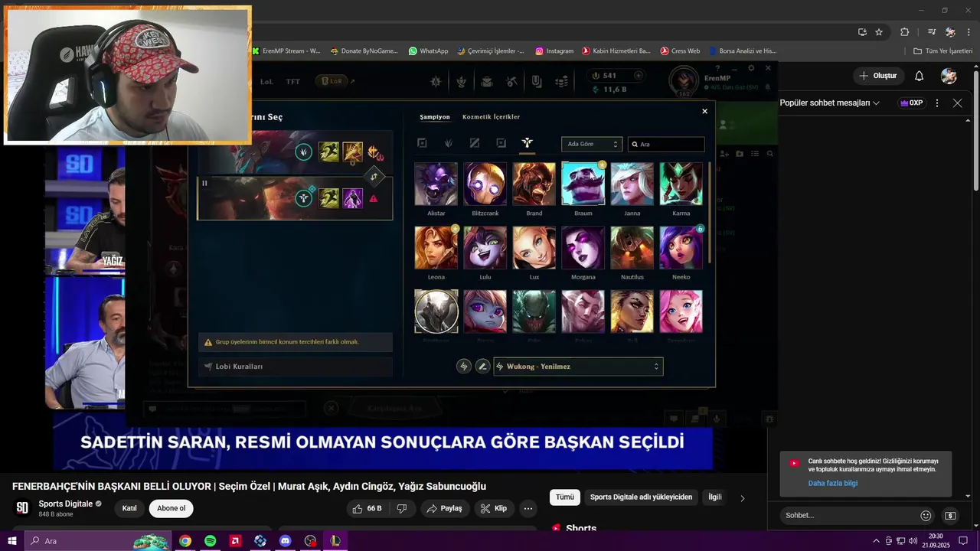Click the Klip button
Image resolution: width=980 pixels, height=551 pixels.
coord(493,508)
